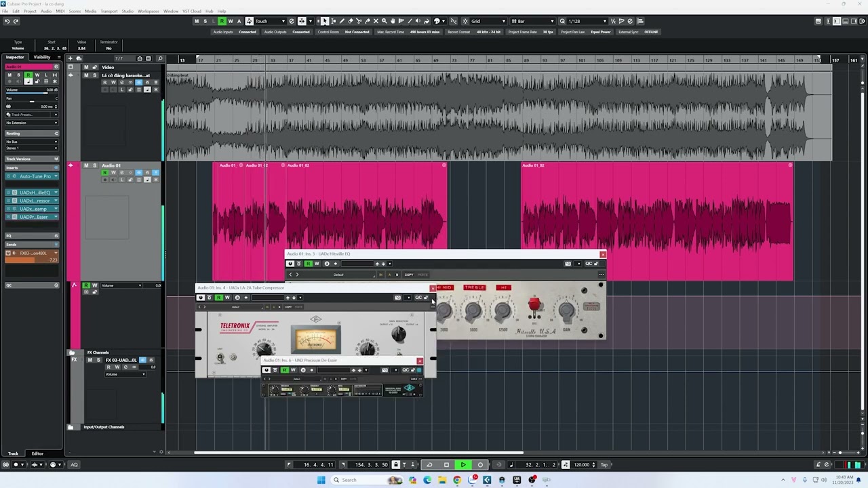Image resolution: width=868 pixels, height=488 pixels.
Task: Expand the Track Versions section in Inspector
Action: pyautogui.click(x=32, y=159)
